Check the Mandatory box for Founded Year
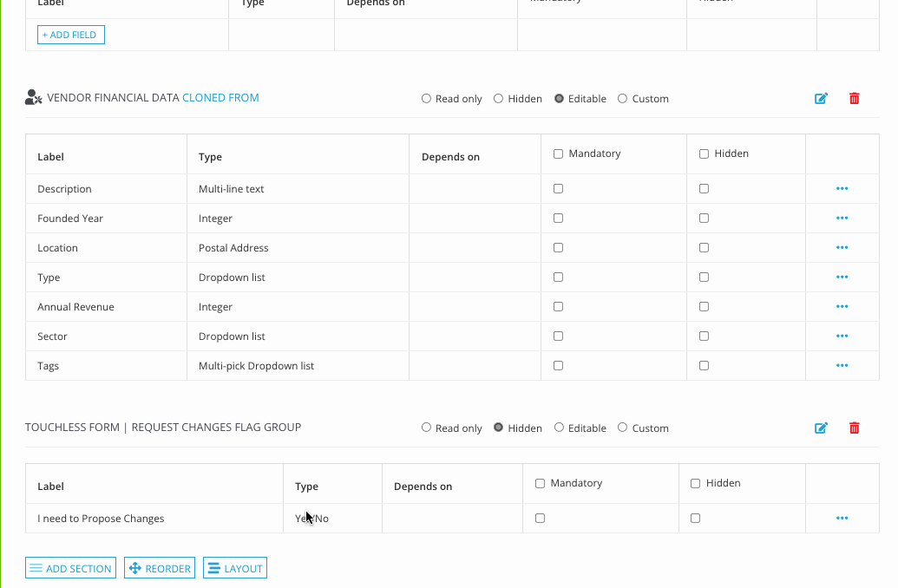Screen dimensions: 898x588 pyautogui.click(x=558, y=218)
